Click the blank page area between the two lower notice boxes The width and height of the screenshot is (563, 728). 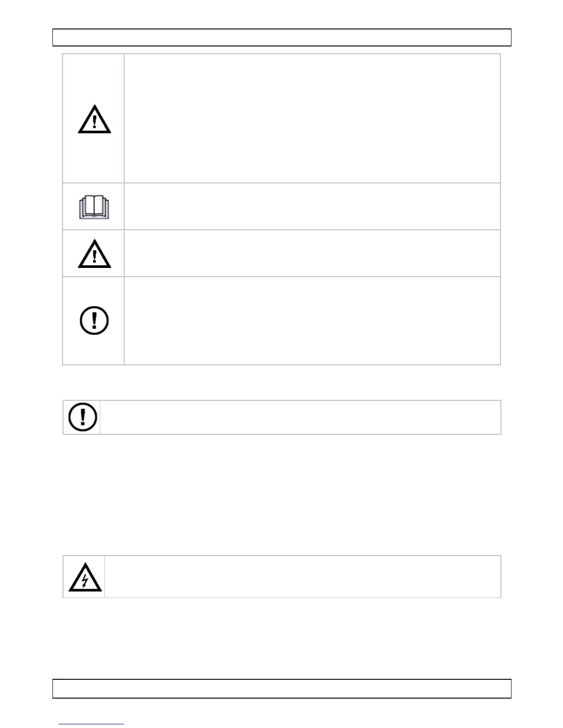[x=281, y=495]
